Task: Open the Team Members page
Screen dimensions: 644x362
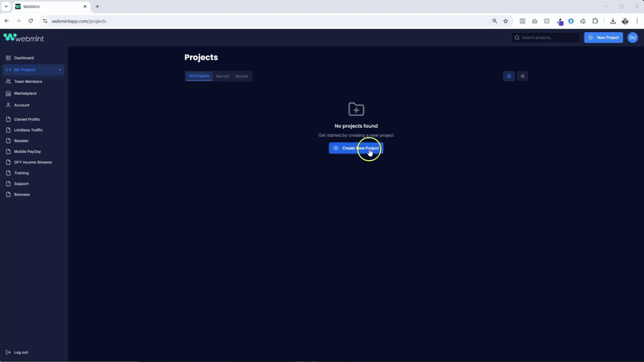Action: 27,81
